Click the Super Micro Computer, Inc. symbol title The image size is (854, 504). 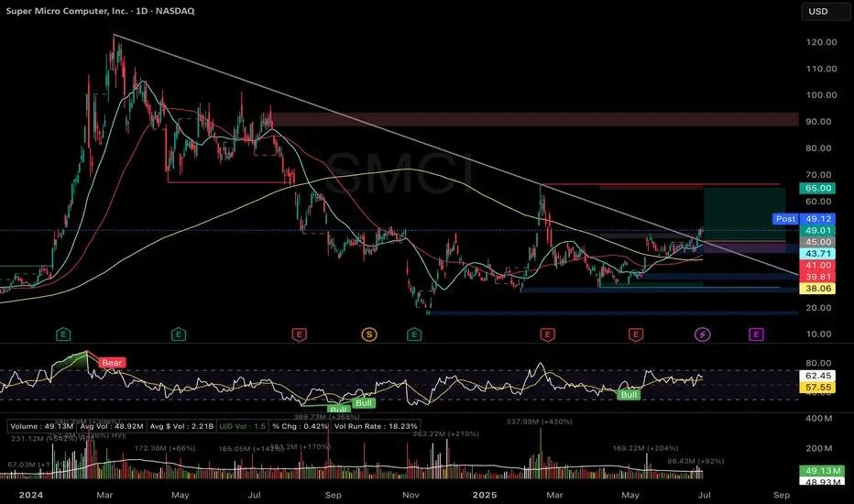click(67, 11)
